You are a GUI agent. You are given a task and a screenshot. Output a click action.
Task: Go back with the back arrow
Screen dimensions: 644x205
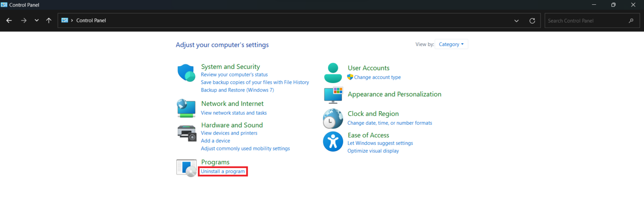pos(9,21)
